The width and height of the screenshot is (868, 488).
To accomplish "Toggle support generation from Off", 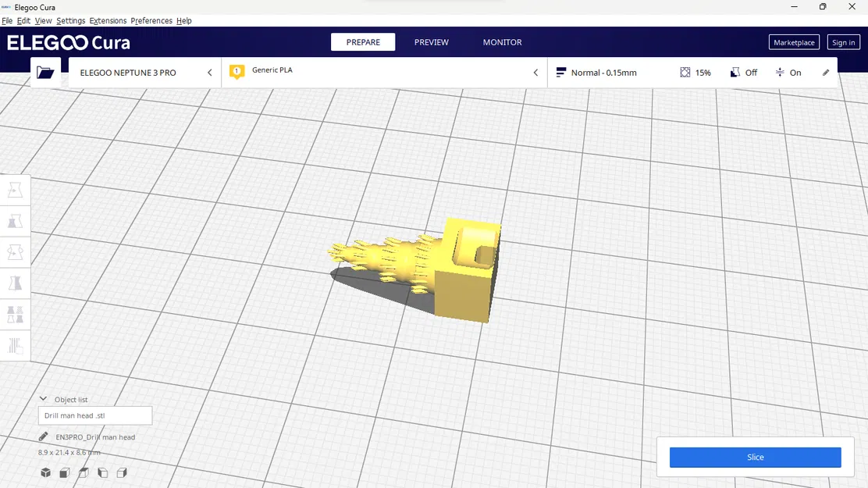I will [x=742, y=72].
